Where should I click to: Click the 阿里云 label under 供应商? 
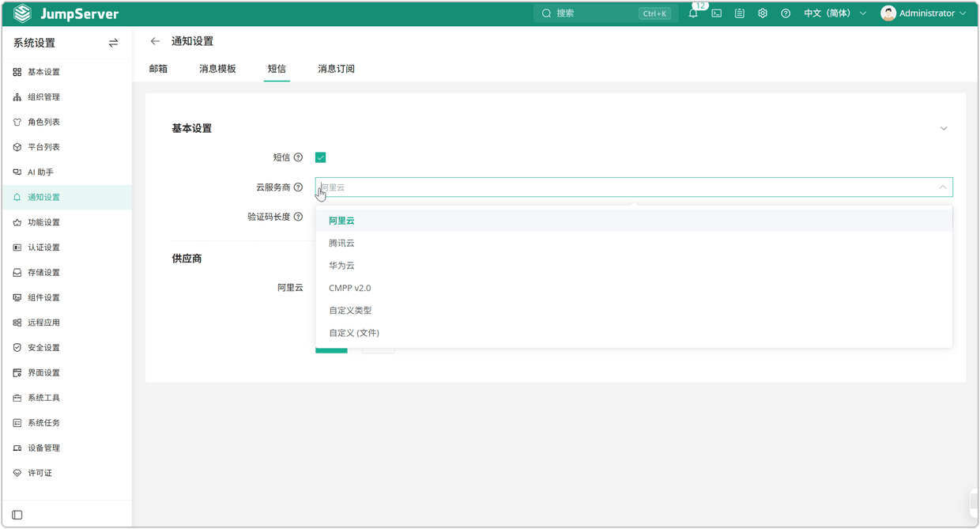pos(290,288)
